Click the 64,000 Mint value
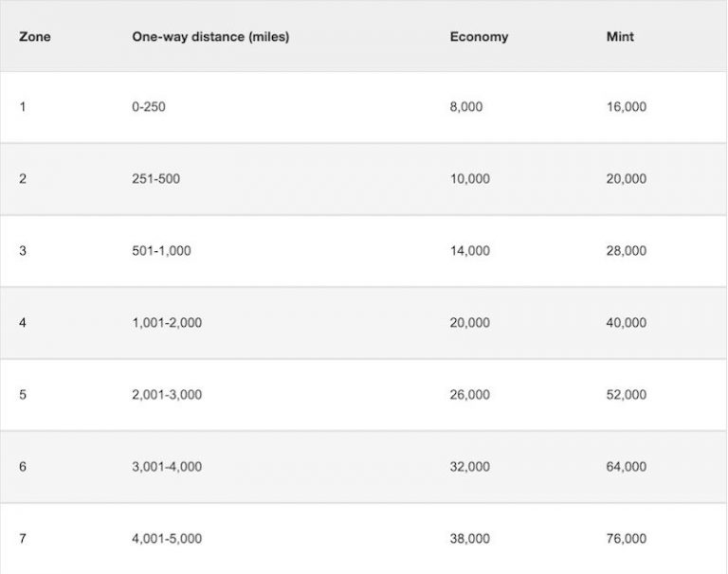This screenshot has width=728, height=574. click(x=626, y=466)
